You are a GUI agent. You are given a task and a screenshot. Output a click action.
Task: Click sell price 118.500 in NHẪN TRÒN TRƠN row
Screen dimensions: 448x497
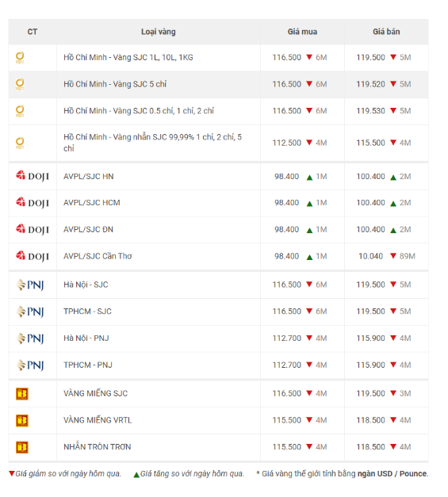pos(370,446)
